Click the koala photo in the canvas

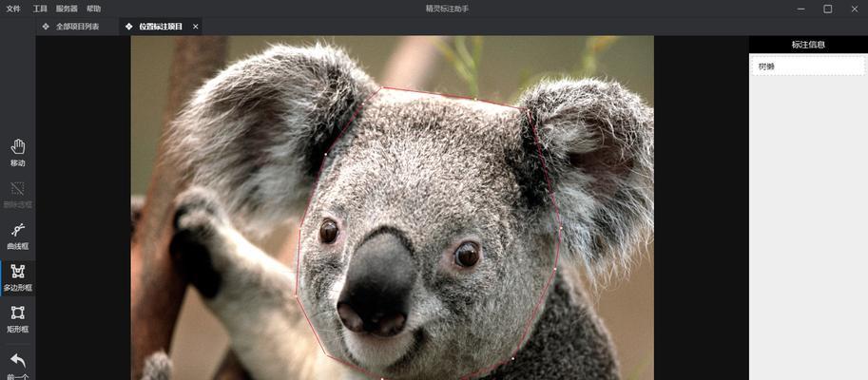(392, 208)
